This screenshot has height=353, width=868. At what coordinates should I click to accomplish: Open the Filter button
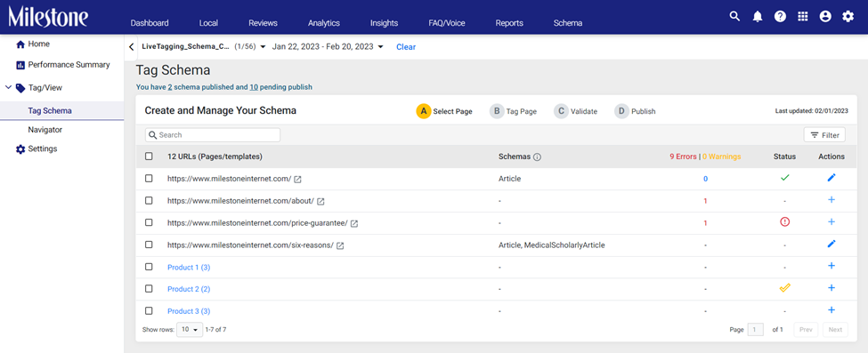(824, 135)
